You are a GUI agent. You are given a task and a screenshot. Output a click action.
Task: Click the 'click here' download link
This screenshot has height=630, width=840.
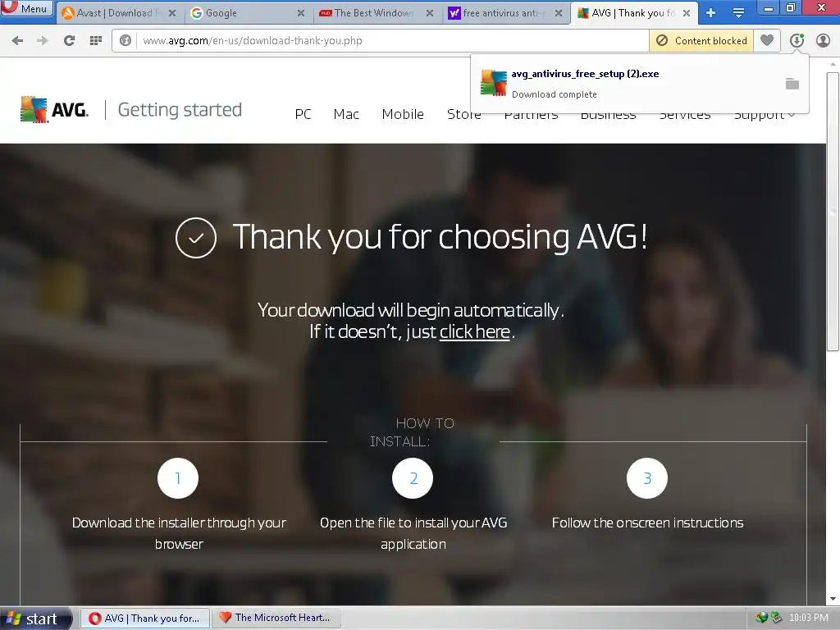475,331
